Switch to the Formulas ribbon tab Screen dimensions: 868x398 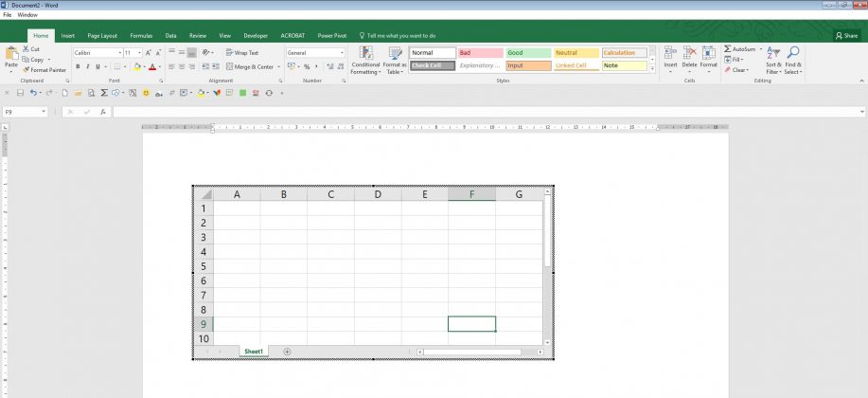[141, 35]
